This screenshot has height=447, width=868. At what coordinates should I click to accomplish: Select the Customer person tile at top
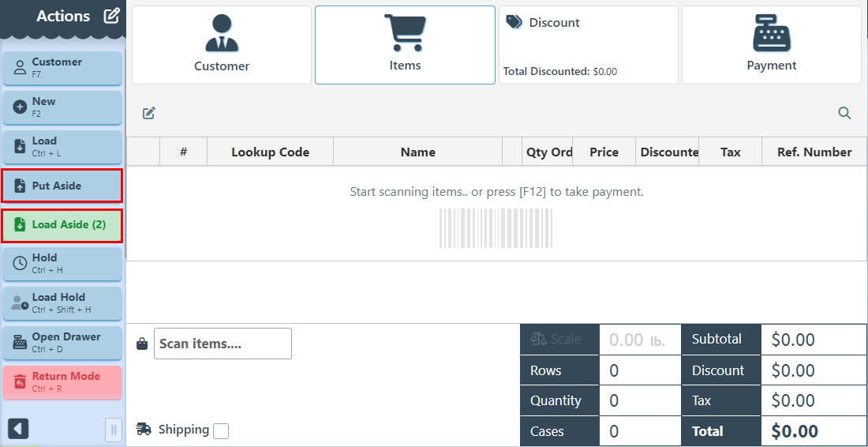coord(222,45)
